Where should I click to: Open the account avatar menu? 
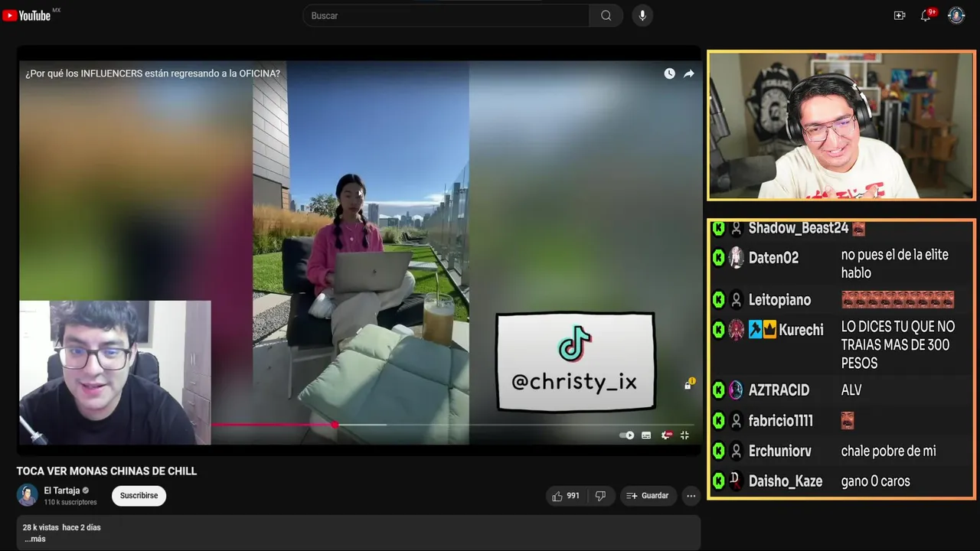click(956, 15)
